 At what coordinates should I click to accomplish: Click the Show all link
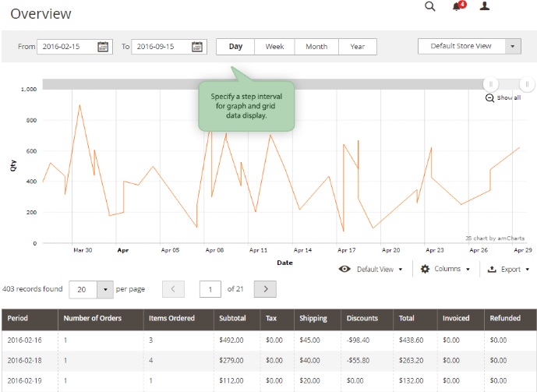509,98
